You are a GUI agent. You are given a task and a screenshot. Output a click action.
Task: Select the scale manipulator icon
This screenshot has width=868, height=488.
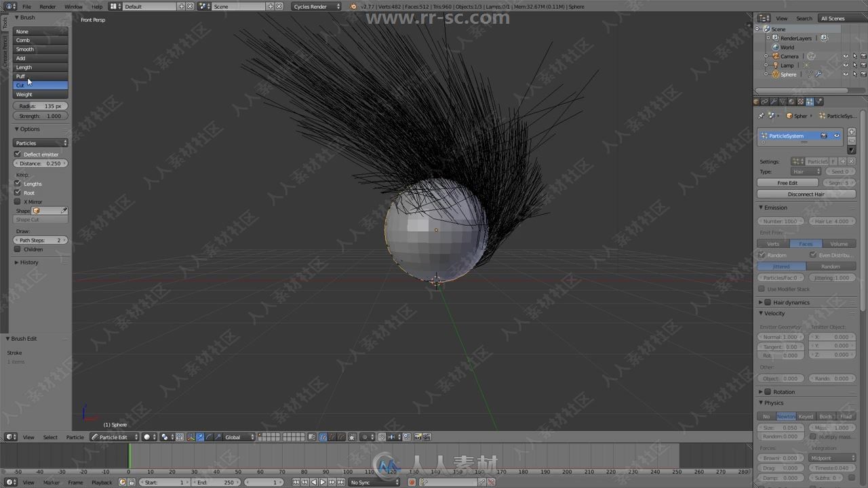[x=218, y=437]
